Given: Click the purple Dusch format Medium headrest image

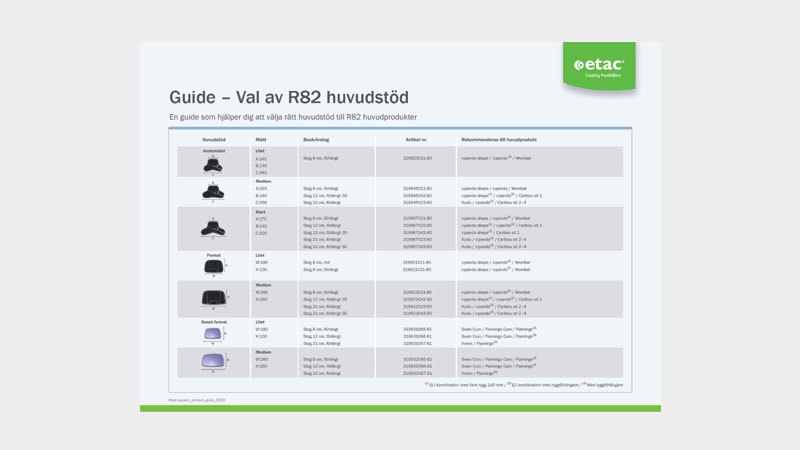Looking at the screenshot, I should (213, 361).
